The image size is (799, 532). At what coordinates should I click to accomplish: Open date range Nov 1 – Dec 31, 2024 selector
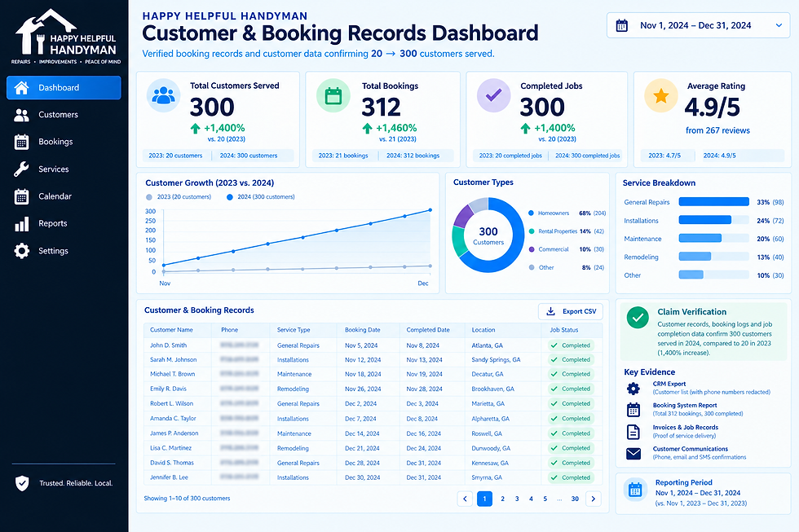tap(698, 25)
